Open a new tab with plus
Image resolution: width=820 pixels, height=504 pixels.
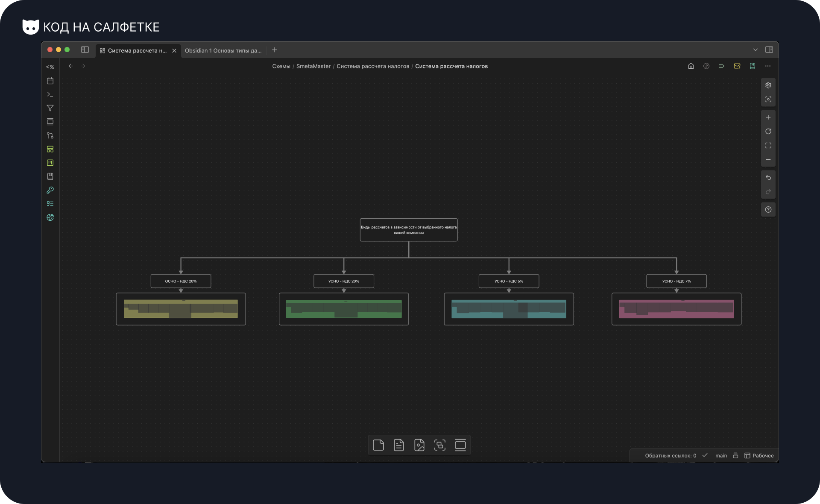point(275,50)
